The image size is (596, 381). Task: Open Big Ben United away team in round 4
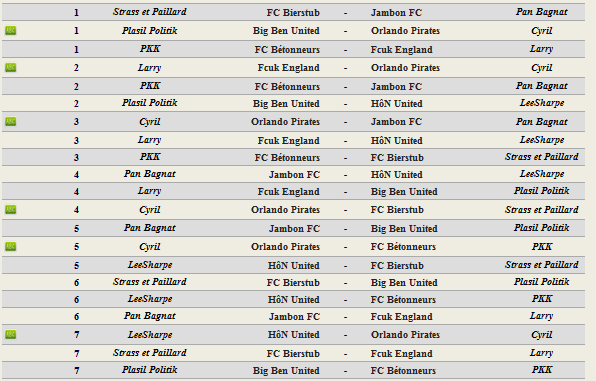tap(404, 192)
